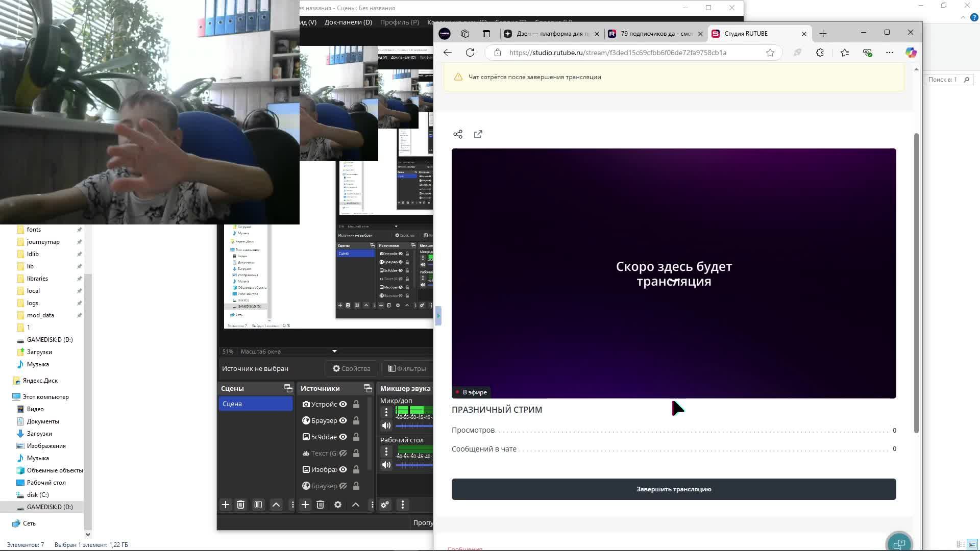Click the studio.rutube.ru address bar
980x551 pixels.
click(618, 53)
